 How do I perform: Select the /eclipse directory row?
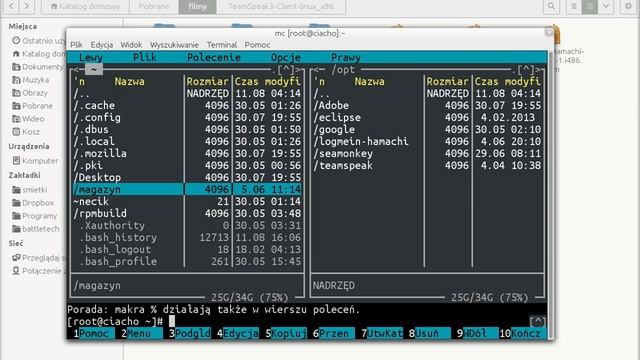(427, 118)
